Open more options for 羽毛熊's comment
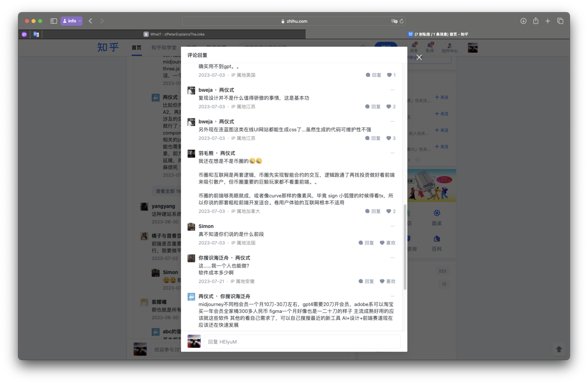Viewport: 588px width, 384px height. click(x=392, y=153)
